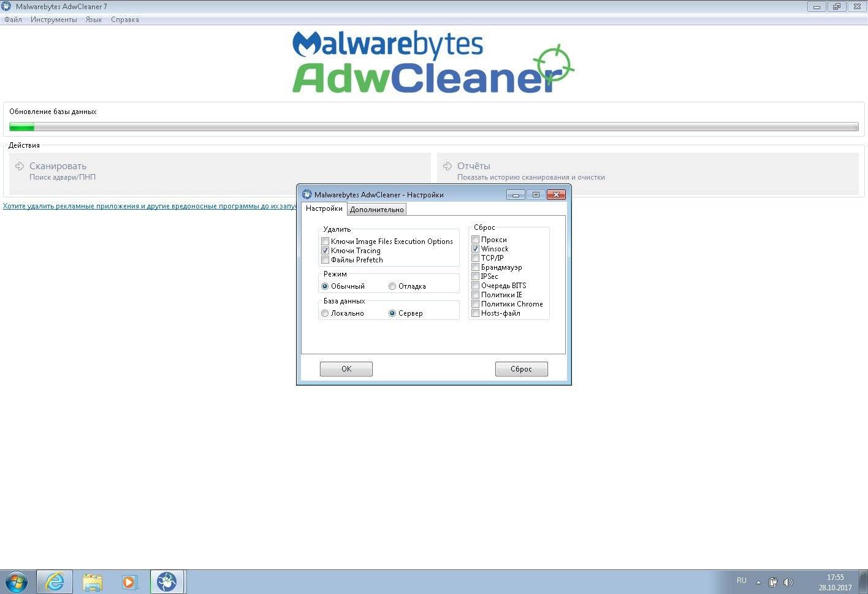This screenshot has height=594, width=868.
Task: Open the Язык menu
Action: [x=94, y=20]
